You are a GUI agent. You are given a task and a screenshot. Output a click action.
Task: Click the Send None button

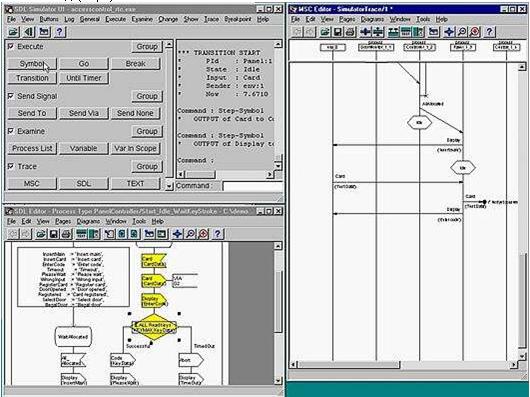click(136, 113)
